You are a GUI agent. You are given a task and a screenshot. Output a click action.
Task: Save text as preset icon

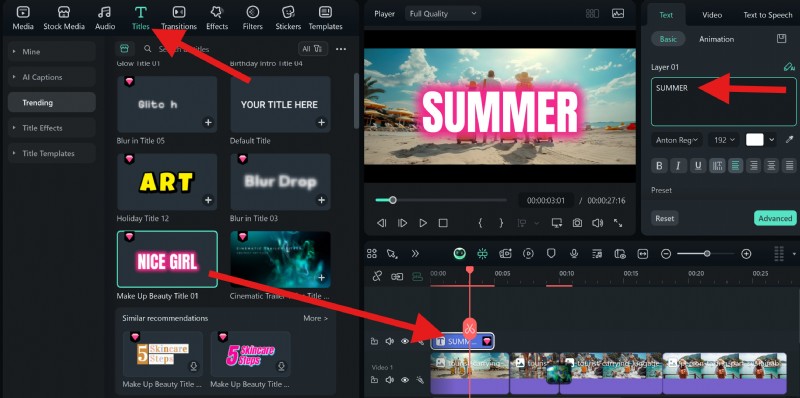point(781,39)
